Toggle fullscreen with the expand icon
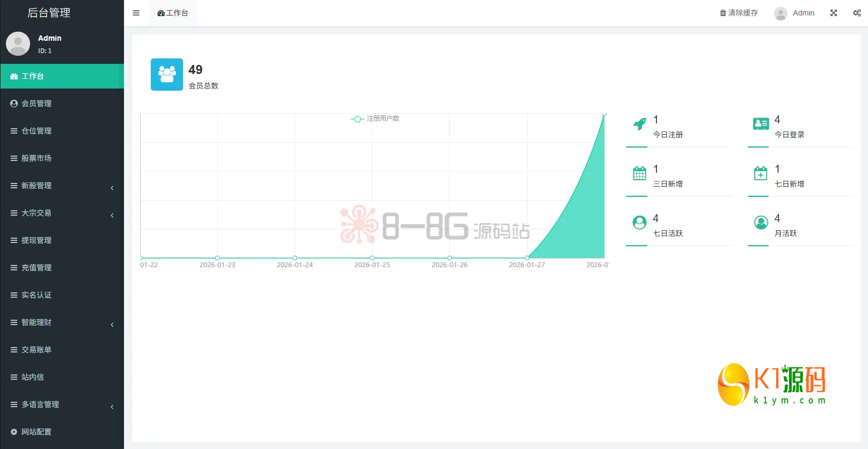This screenshot has width=868, height=449. [x=834, y=13]
